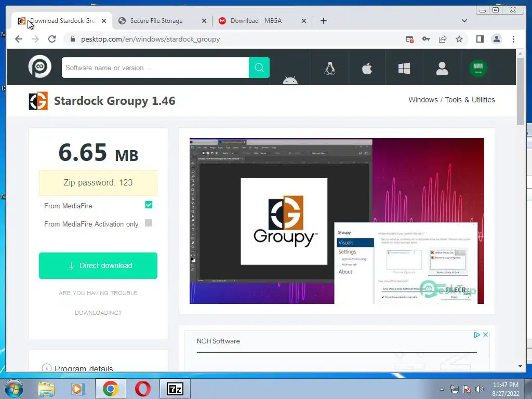Viewport: 532px width, 399px height.
Task: Click the scrollbar down arrow
Action: pos(520,366)
